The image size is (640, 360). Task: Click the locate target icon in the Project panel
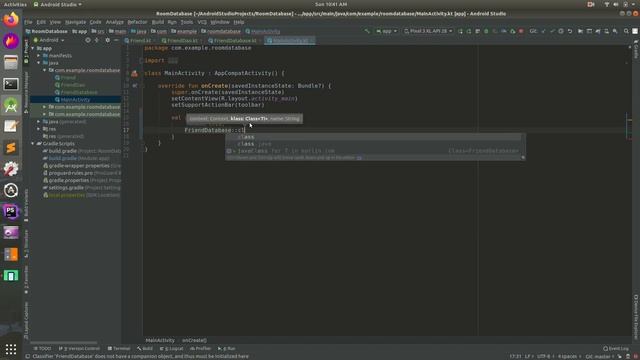pyautogui.click(x=88, y=40)
